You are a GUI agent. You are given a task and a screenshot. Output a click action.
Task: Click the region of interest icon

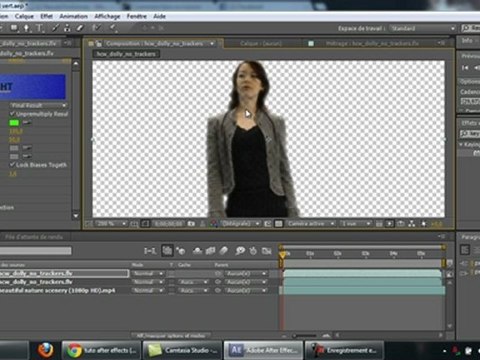click(x=268, y=224)
